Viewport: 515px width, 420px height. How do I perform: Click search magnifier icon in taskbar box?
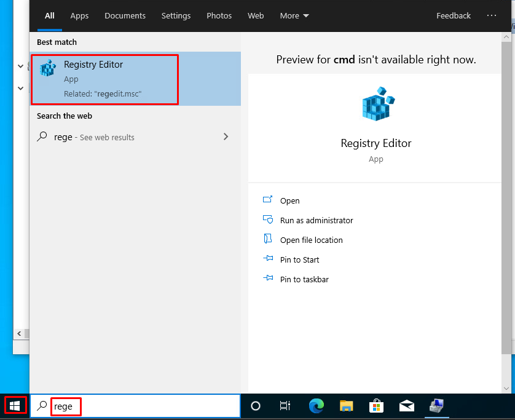coord(42,406)
